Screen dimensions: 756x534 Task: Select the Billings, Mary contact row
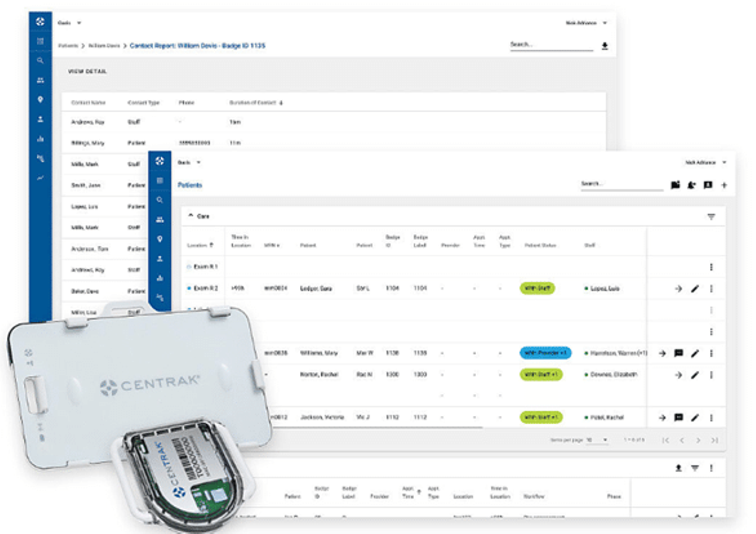coord(333,143)
